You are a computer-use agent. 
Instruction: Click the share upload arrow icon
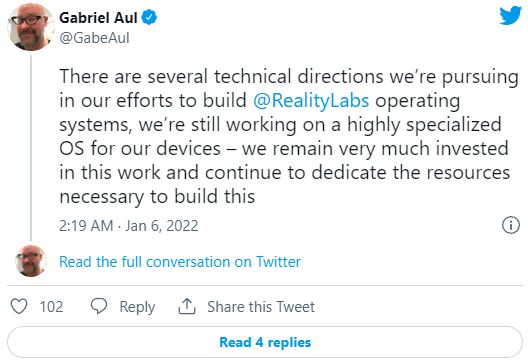[187, 306]
